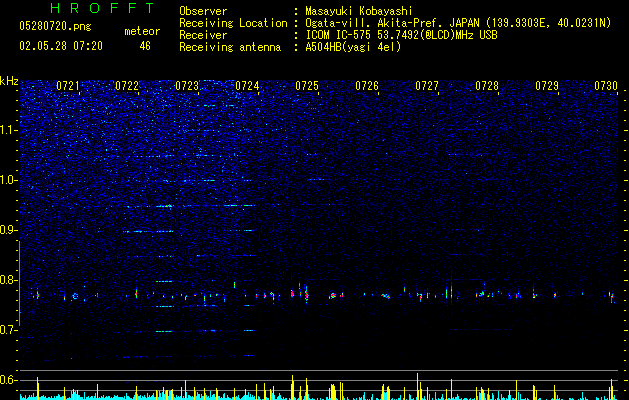Click the A504HB(yagi 4el) antenna text
The image size is (629, 400).
353,47
